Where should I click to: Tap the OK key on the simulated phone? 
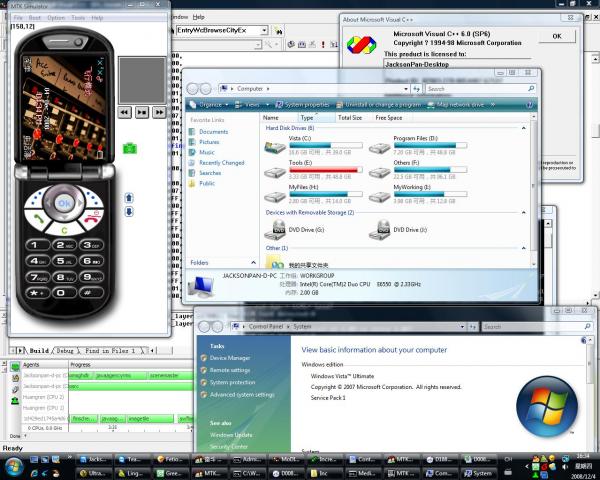coord(64,203)
